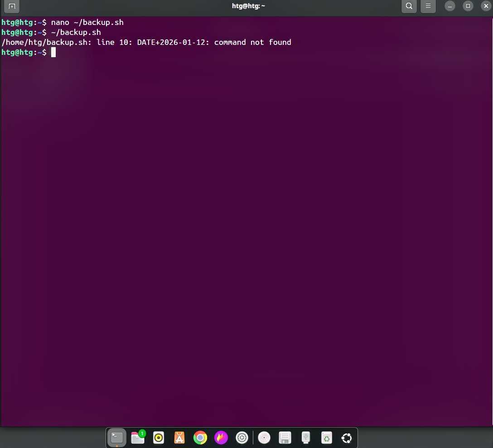Screen dimensions: 493x448
Task: Click the 'DATE+2026-01-12:' error text
Action: coord(173,42)
